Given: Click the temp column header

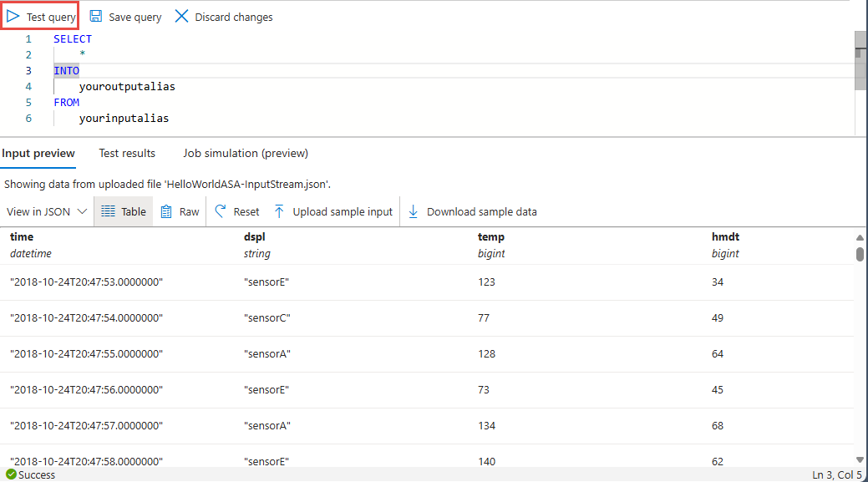Looking at the screenshot, I should [x=491, y=237].
